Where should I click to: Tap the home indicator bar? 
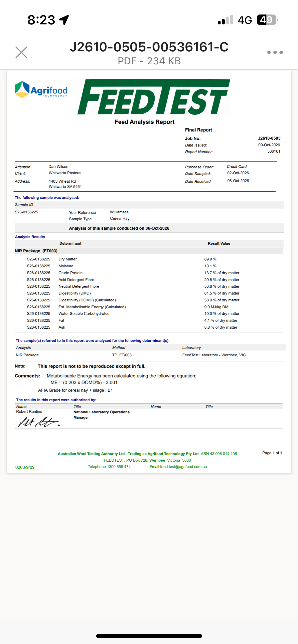149,636
